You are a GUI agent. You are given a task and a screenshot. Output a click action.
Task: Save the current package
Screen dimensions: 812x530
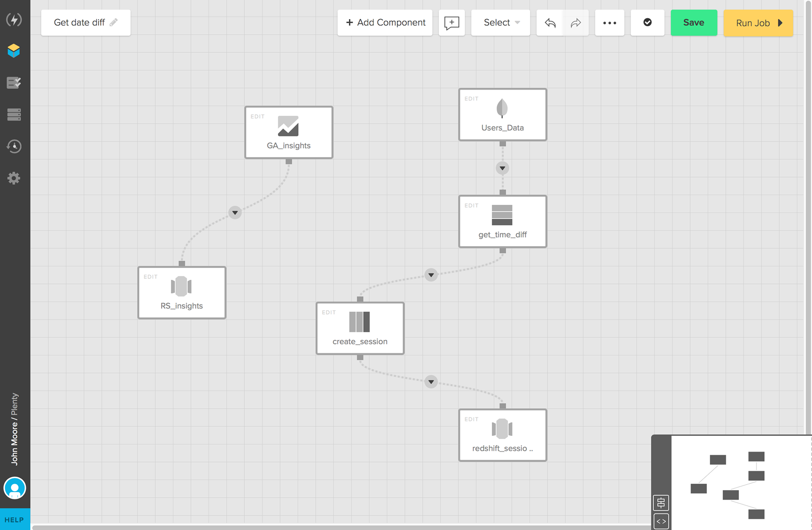tap(694, 23)
